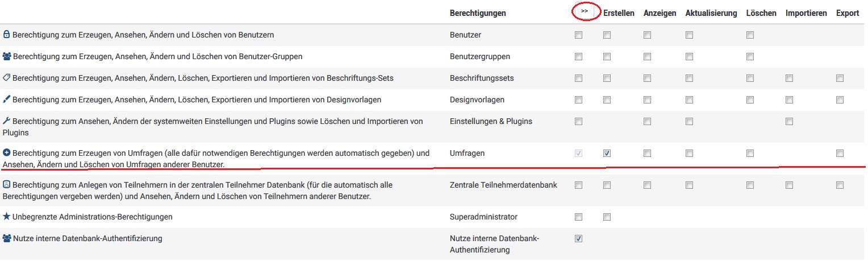
Task: Expand columns with the >> button
Action: pos(584,11)
